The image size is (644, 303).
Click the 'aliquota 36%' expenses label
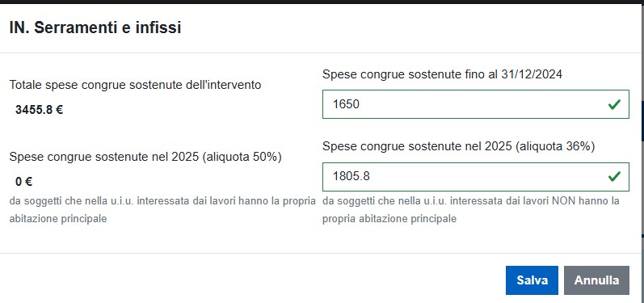pos(459,146)
